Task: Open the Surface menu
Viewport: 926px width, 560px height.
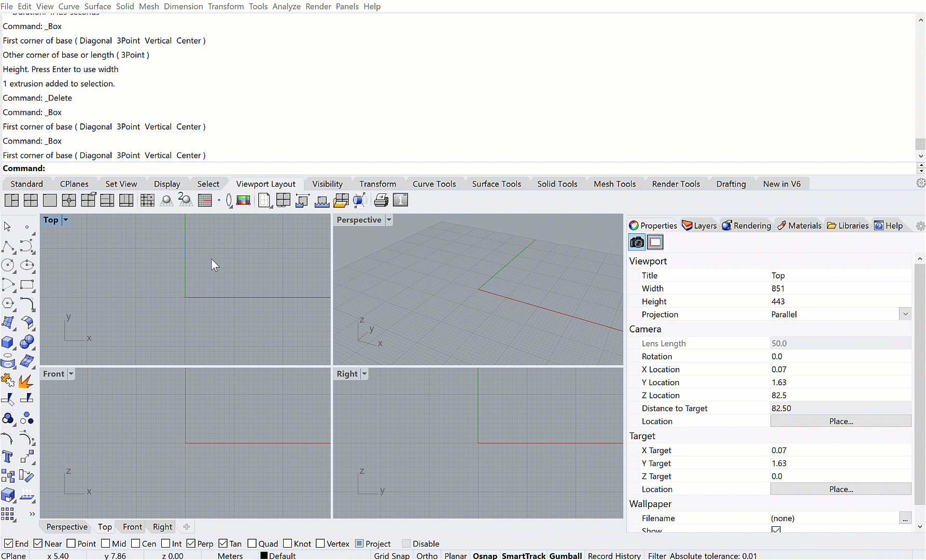Action: click(x=97, y=6)
